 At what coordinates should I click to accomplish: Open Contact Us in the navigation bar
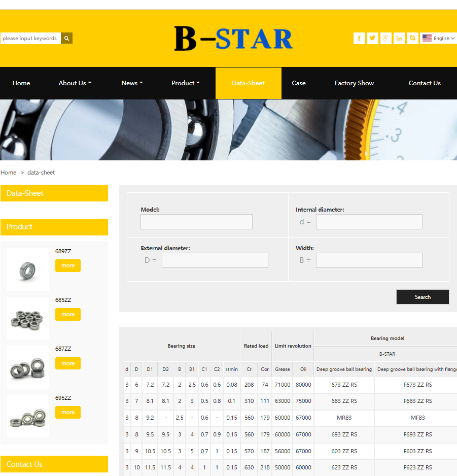coord(425,83)
